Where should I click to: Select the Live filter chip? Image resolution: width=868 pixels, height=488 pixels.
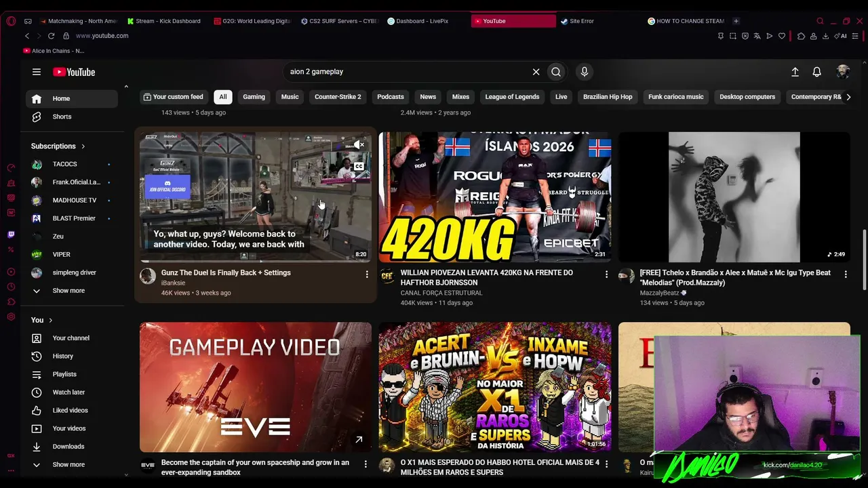click(x=561, y=97)
